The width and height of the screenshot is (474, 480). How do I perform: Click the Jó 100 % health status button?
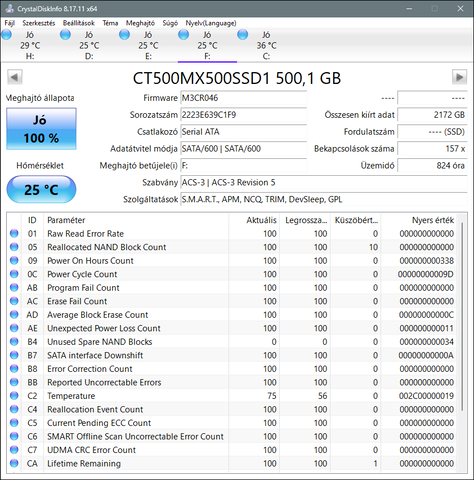coord(41,129)
